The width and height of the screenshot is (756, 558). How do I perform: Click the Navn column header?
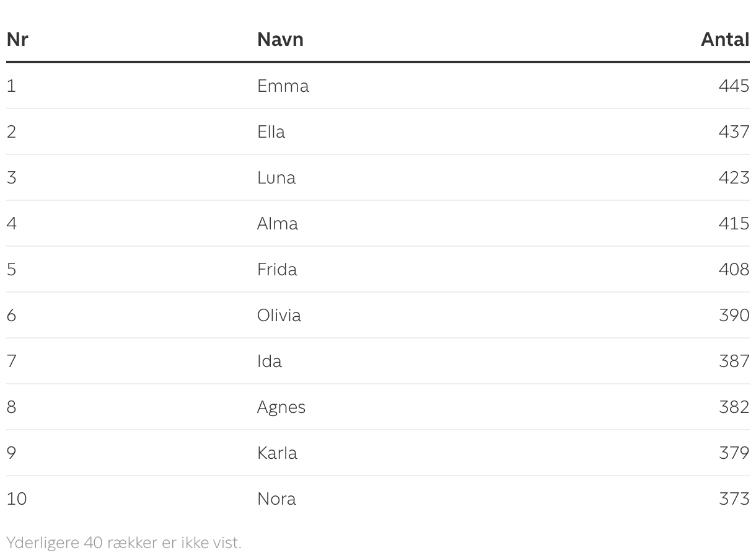pyautogui.click(x=280, y=40)
